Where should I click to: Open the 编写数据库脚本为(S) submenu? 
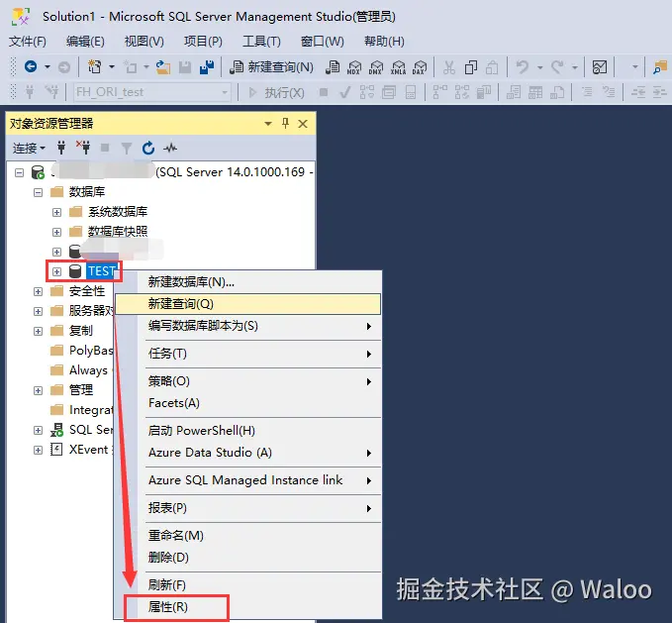click(x=248, y=326)
